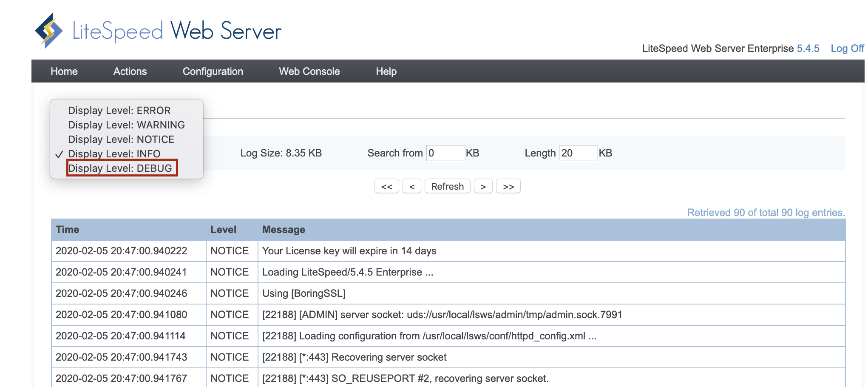Viewport: 868px width, 387px height.
Task: Choose Display Level: ERROR option
Action: click(x=119, y=111)
